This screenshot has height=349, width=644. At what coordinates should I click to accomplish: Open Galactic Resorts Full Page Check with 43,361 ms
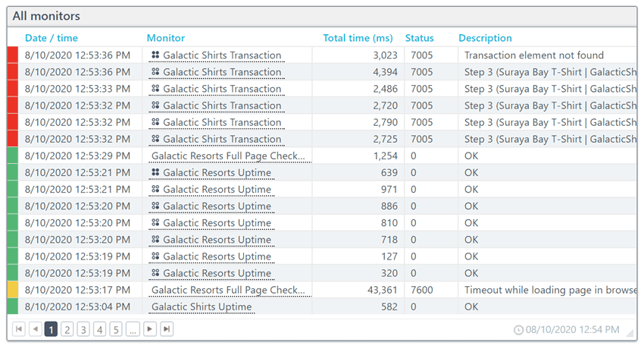pyautogui.click(x=228, y=290)
